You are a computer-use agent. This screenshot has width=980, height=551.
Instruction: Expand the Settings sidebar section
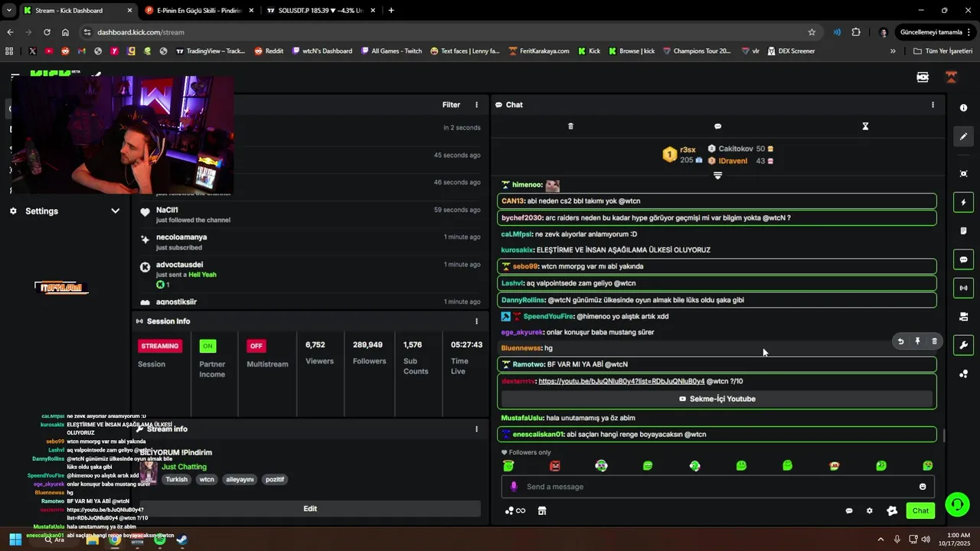tap(65, 211)
